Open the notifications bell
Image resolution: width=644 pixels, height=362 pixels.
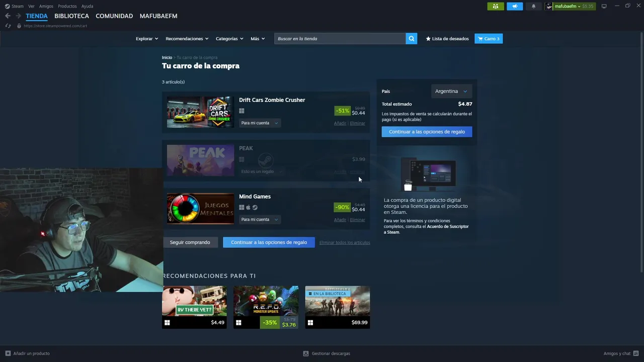coord(534,6)
